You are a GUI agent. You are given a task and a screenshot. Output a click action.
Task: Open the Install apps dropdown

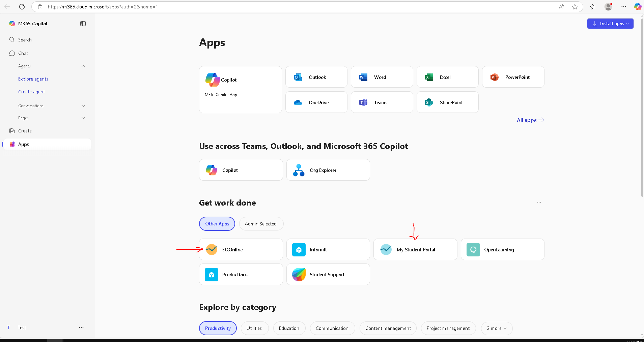point(610,24)
